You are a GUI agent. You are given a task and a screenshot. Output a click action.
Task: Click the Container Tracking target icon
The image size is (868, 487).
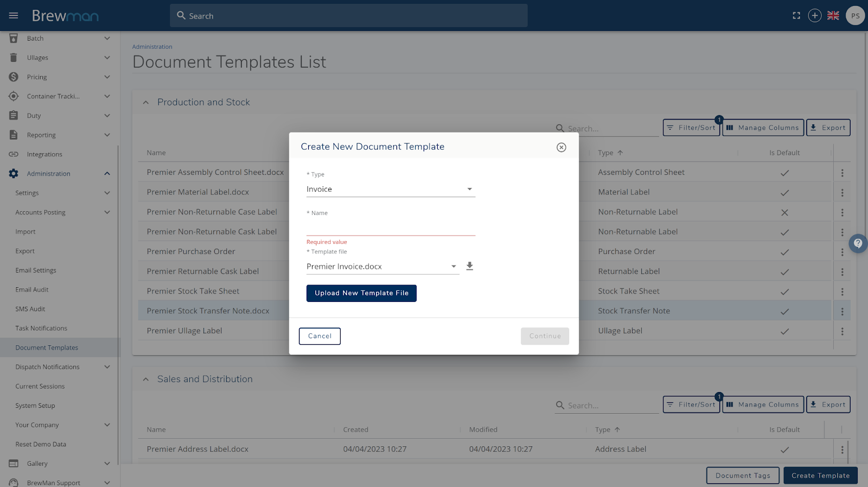click(14, 96)
